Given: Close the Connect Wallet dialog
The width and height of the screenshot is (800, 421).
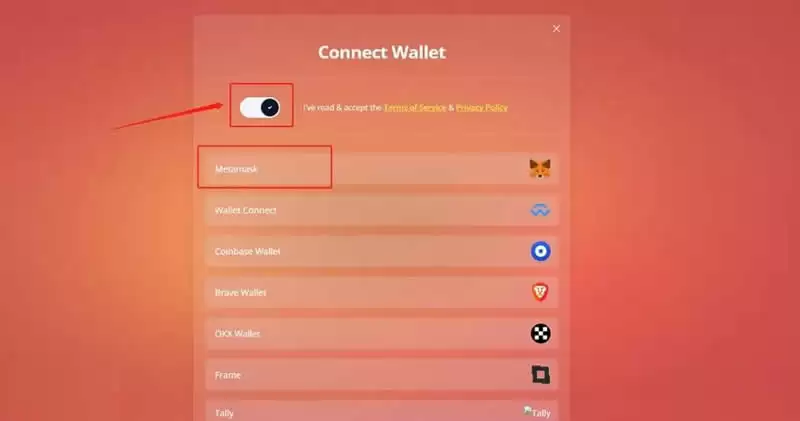Looking at the screenshot, I should coord(556,29).
